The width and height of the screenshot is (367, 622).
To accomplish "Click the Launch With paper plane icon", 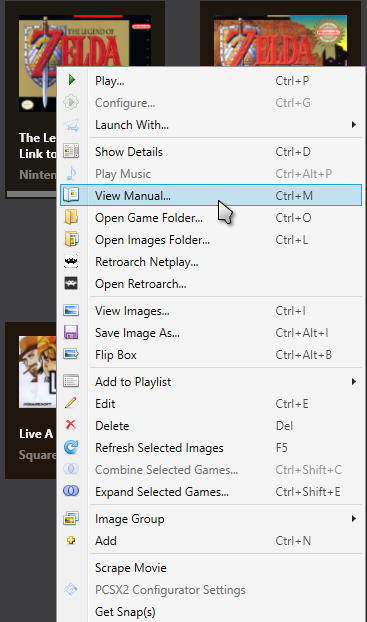I will [x=71, y=125].
